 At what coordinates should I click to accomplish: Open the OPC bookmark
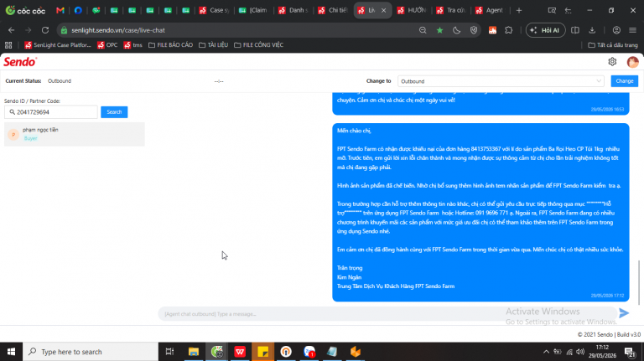(107, 45)
